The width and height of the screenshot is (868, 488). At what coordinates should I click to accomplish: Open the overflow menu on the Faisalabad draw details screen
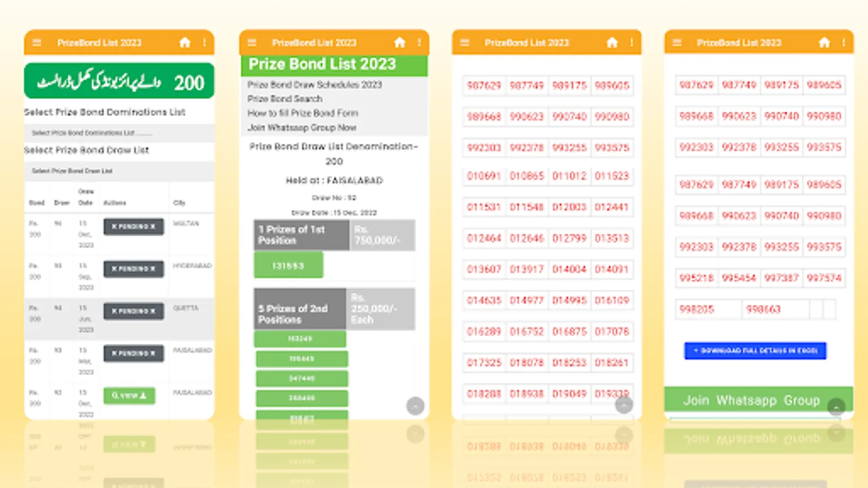point(419,42)
